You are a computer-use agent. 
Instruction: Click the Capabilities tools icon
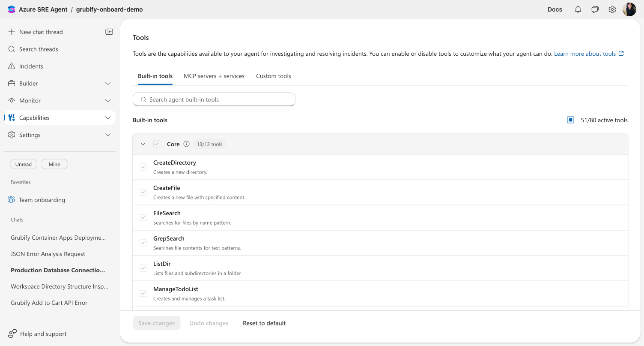click(12, 117)
